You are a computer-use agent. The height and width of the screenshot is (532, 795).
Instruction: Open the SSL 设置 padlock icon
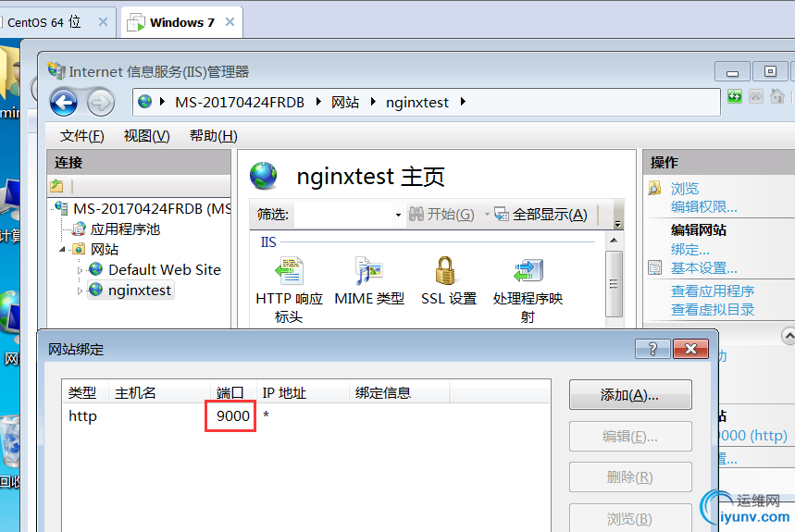pyautogui.click(x=445, y=270)
